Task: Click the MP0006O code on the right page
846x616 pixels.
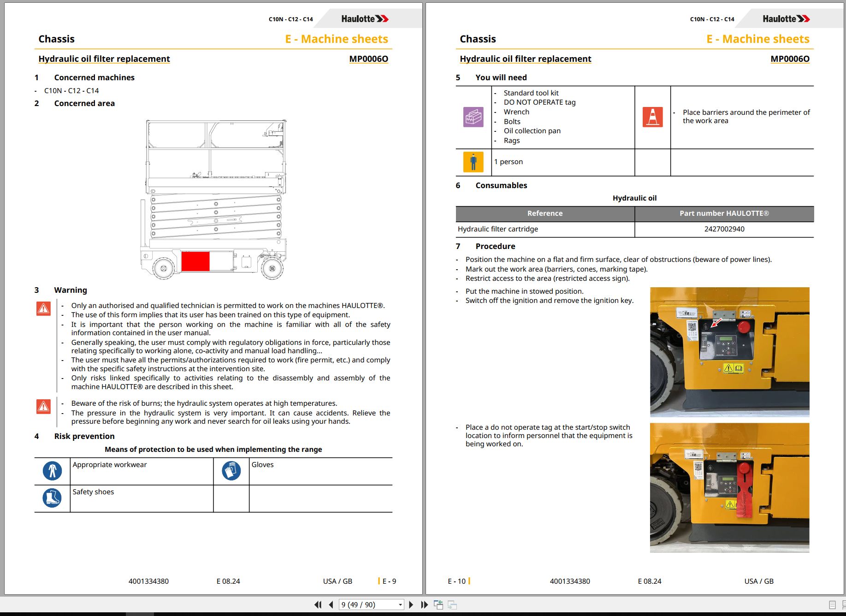Action: click(790, 59)
